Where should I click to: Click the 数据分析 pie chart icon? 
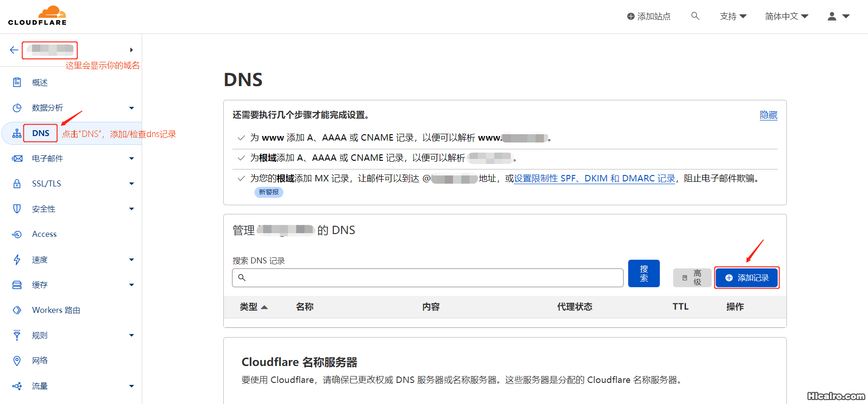pyautogui.click(x=17, y=108)
